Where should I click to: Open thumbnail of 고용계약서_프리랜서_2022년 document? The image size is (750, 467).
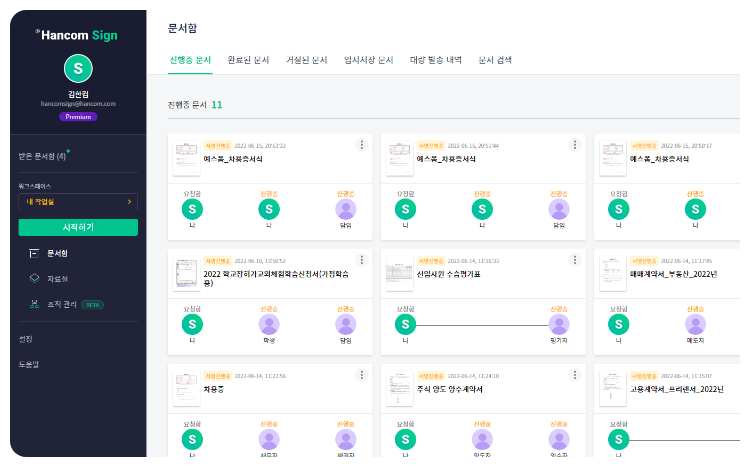(613, 389)
